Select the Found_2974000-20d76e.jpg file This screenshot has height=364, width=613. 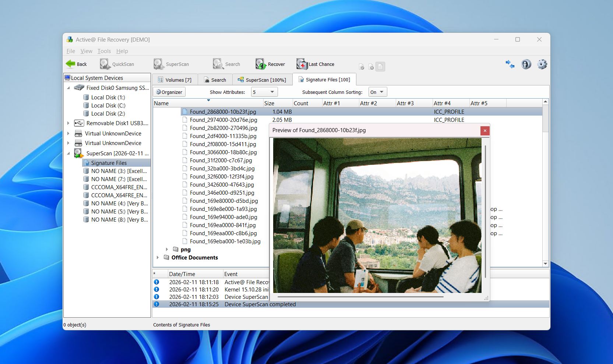(x=223, y=120)
